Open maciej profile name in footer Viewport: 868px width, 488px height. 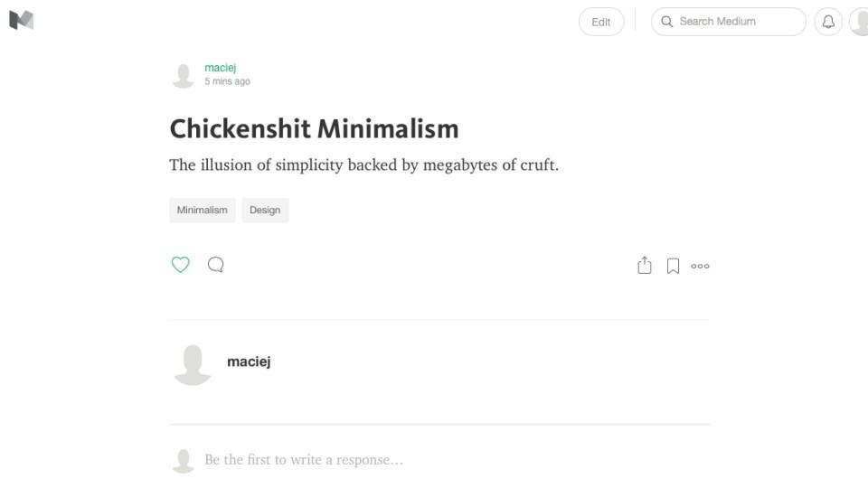249,361
